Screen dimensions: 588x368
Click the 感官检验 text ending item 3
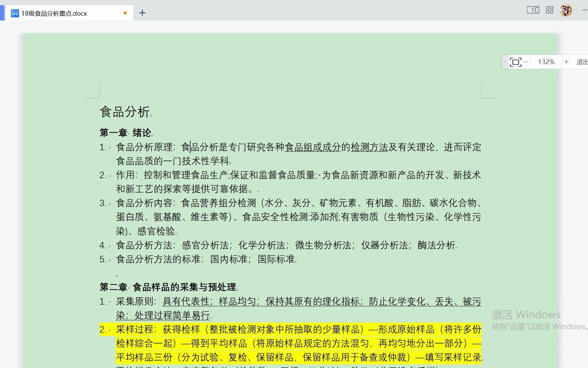point(156,231)
